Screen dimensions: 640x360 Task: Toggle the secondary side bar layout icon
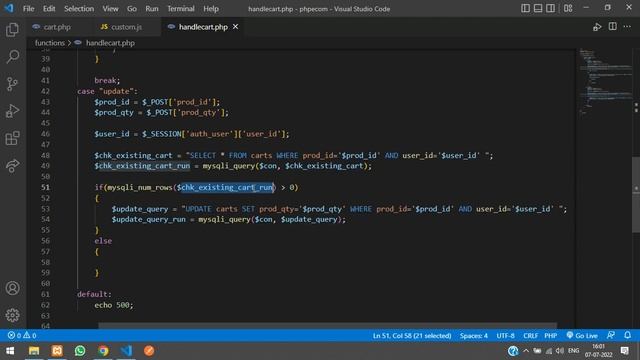click(550, 8)
